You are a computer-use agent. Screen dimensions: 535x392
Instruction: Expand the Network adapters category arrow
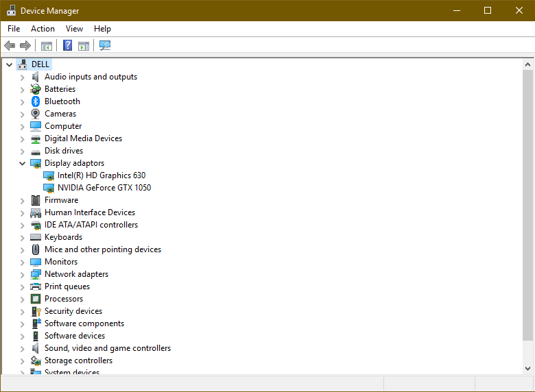click(22, 275)
